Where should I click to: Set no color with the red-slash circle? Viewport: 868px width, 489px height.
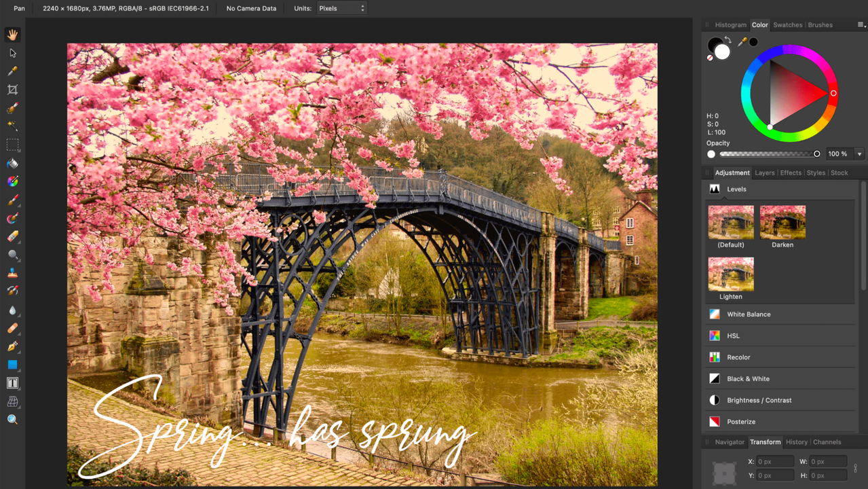pyautogui.click(x=710, y=58)
